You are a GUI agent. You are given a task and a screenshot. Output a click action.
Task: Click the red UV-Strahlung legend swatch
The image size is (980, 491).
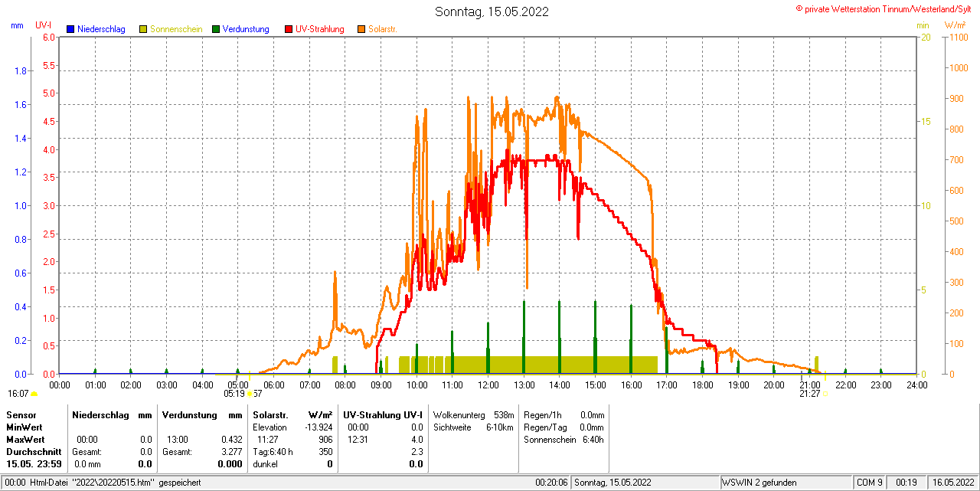289,29
